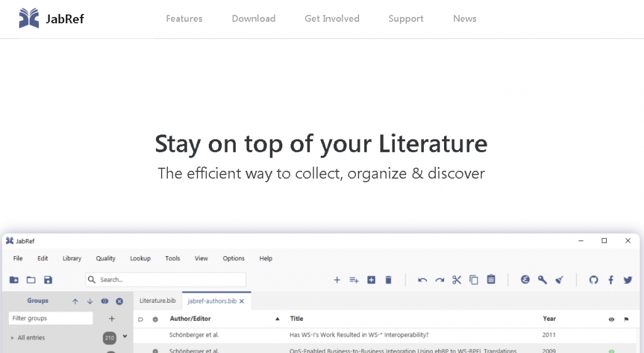
Task: Click the JabRef logo in website header
Action: [52, 18]
